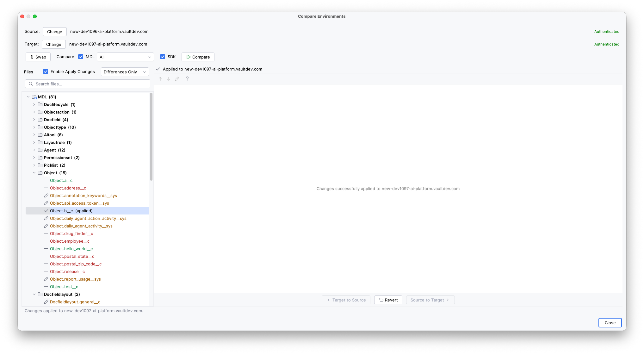Select Object.postal_state__c in the tree
The image size is (644, 354).
pyautogui.click(x=72, y=256)
